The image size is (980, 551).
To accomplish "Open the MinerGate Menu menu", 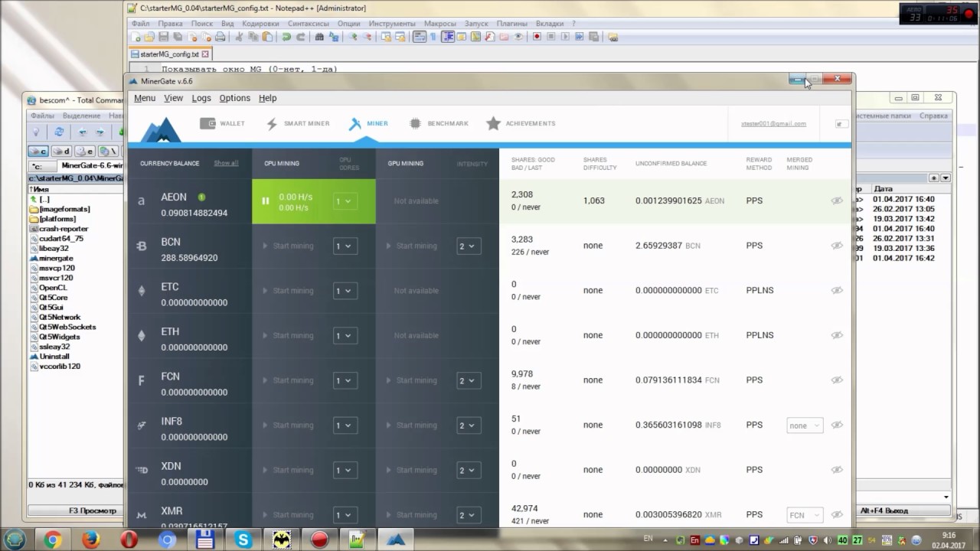I will [145, 98].
